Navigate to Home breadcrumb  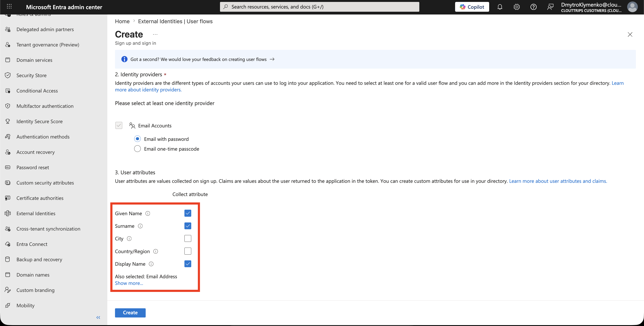click(x=122, y=21)
